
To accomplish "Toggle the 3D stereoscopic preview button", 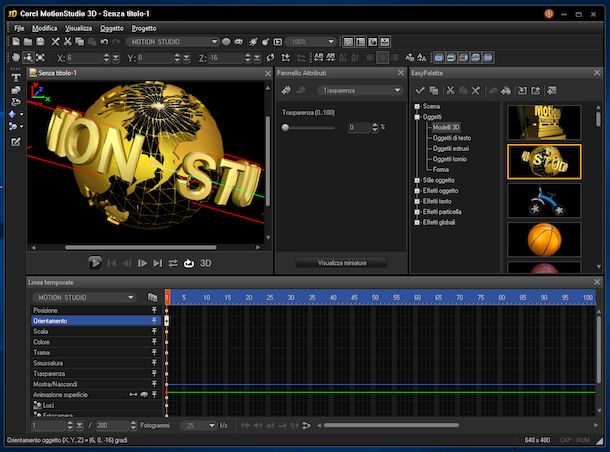I will tap(205, 263).
